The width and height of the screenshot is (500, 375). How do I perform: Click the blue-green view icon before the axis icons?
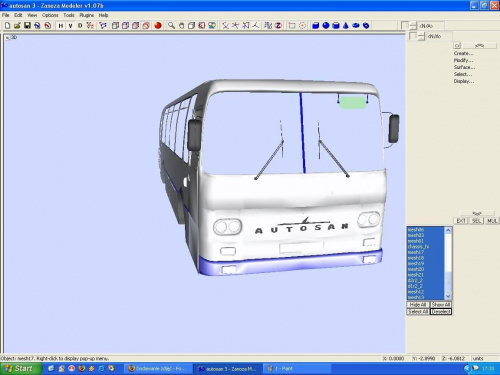pos(212,25)
